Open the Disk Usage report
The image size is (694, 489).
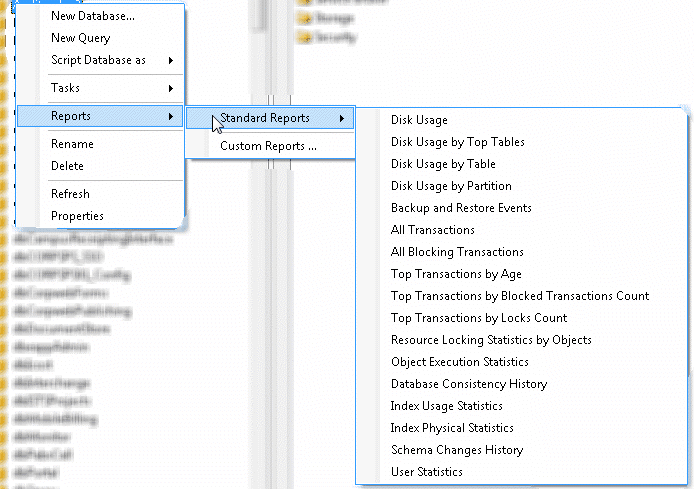[419, 120]
